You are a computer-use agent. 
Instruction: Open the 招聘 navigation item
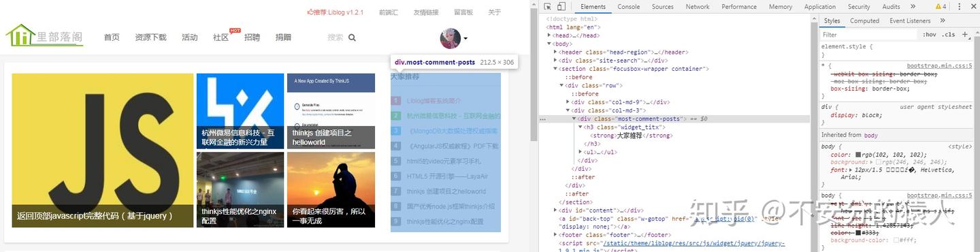252,37
